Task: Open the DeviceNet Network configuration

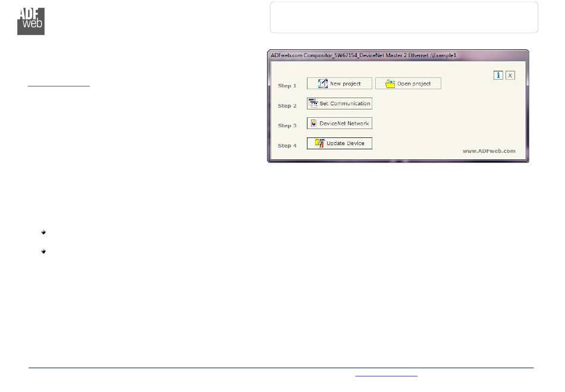Action: pos(340,123)
